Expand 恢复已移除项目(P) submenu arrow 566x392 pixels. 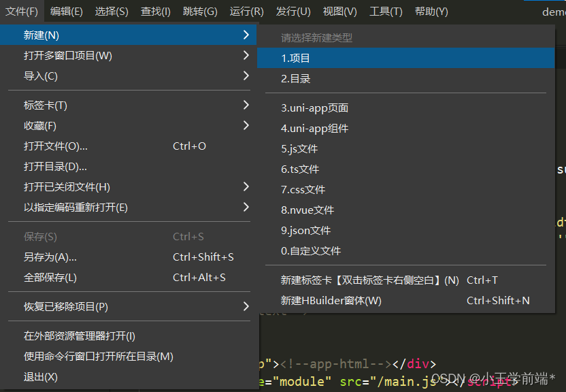[246, 306]
